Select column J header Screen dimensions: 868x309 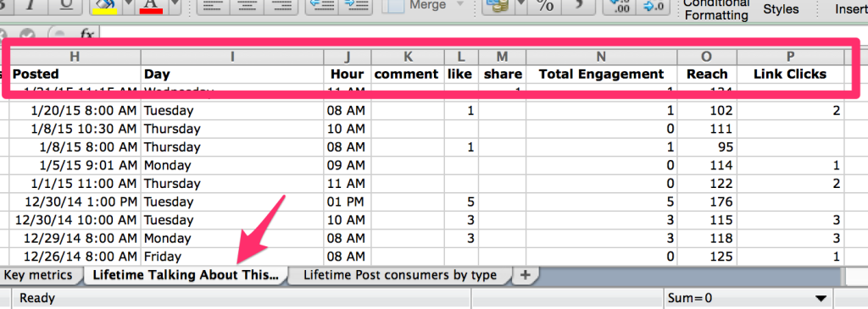click(x=348, y=56)
